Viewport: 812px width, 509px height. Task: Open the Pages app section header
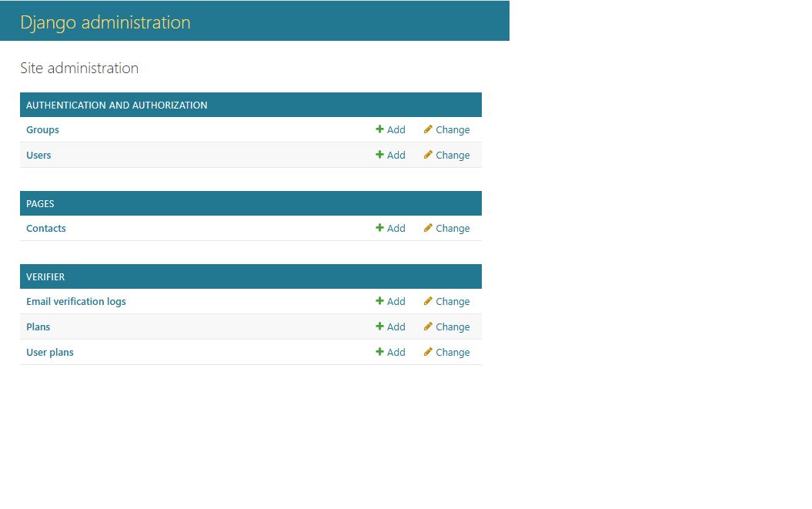[x=40, y=204]
